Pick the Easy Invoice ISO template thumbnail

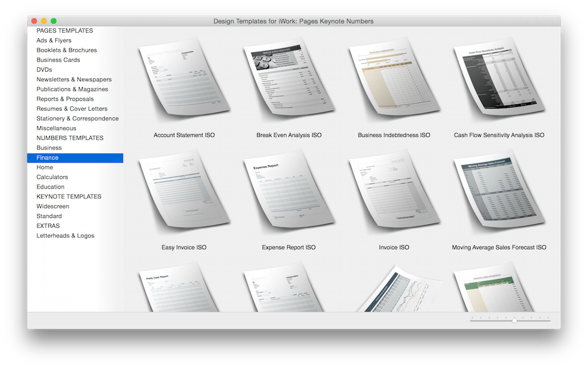click(184, 189)
